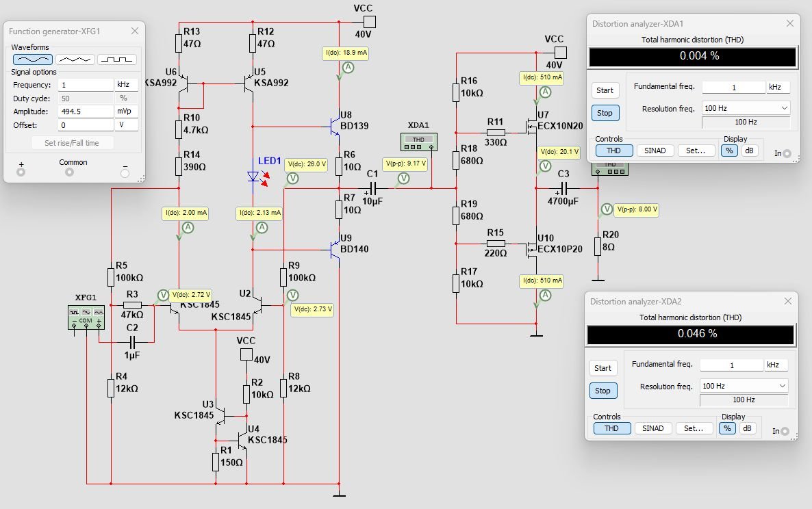Select the U9 BD140 transistor symbol
This screenshot has height=509, width=812.
(x=335, y=250)
